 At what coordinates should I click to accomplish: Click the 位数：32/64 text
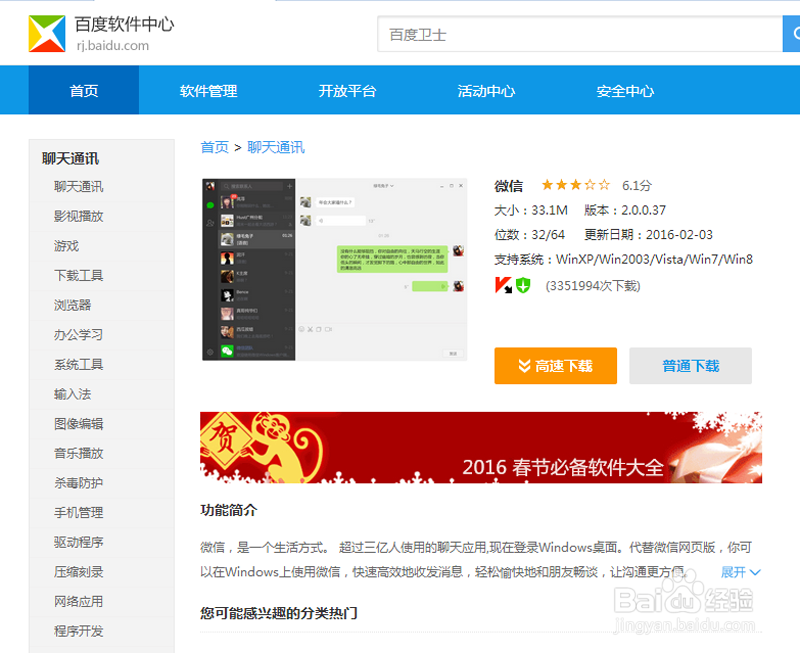pyautogui.click(x=529, y=235)
